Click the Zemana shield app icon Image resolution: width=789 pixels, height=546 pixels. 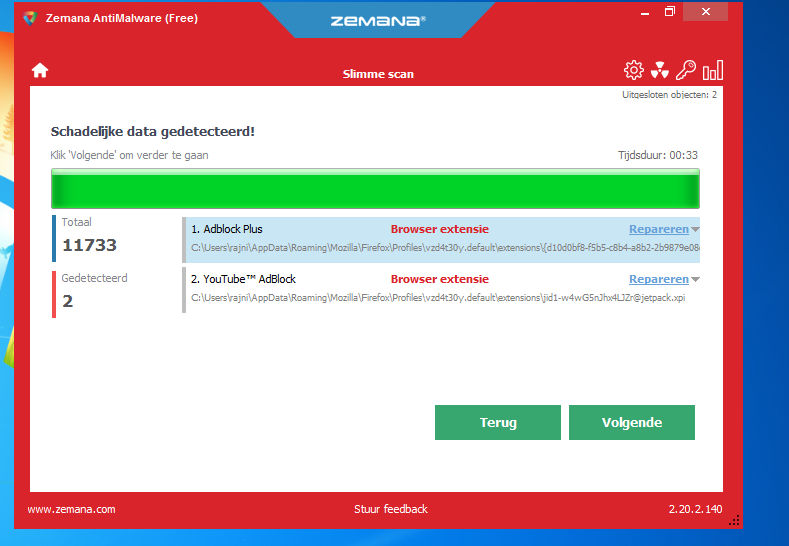point(30,18)
